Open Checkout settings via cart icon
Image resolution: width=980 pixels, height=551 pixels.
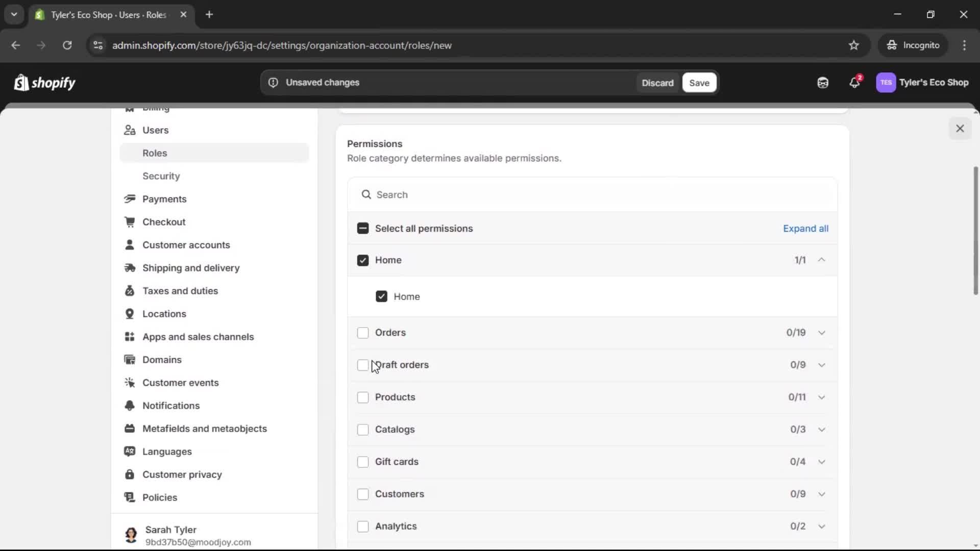pos(130,222)
